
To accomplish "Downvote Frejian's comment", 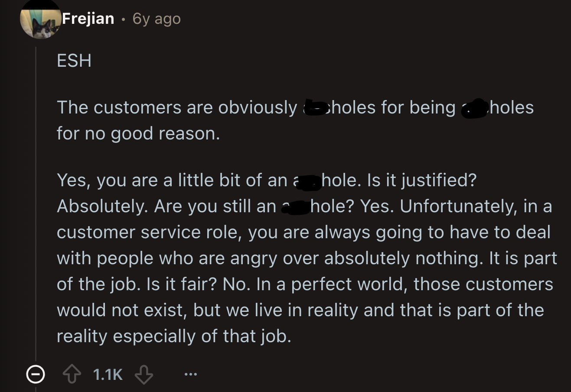I will point(144,374).
